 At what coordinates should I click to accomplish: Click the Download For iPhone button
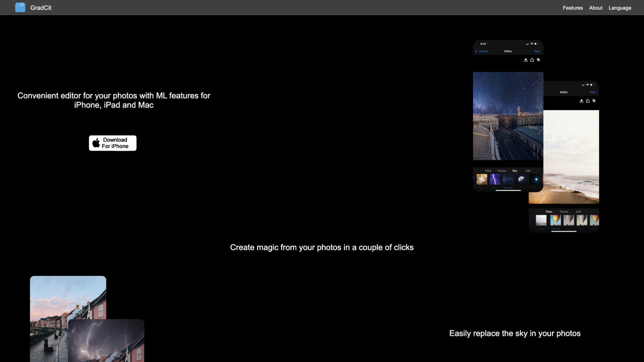[x=112, y=143]
